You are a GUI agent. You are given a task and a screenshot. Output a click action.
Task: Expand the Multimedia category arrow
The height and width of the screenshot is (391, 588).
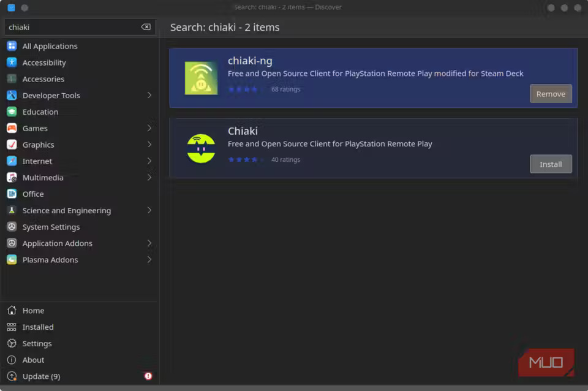click(x=149, y=178)
